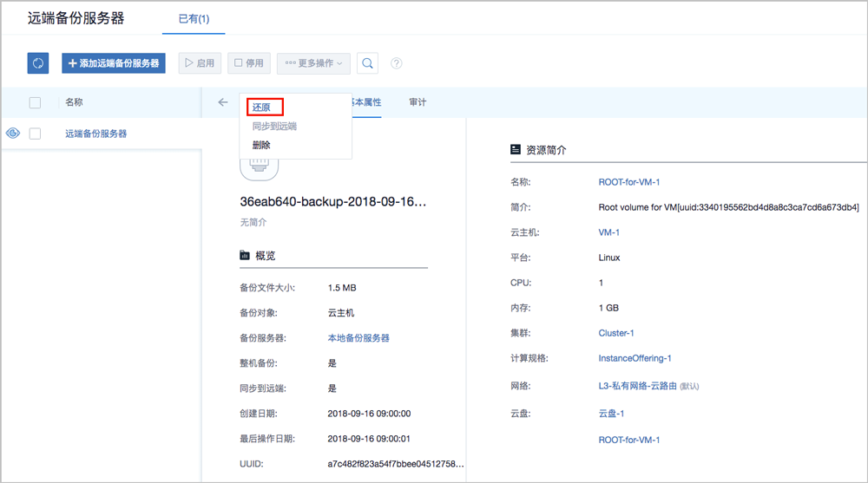Image resolution: width=868 pixels, height=483 pixels.
Task: Switch to the 审计 tab
Action: pos(418,102)
